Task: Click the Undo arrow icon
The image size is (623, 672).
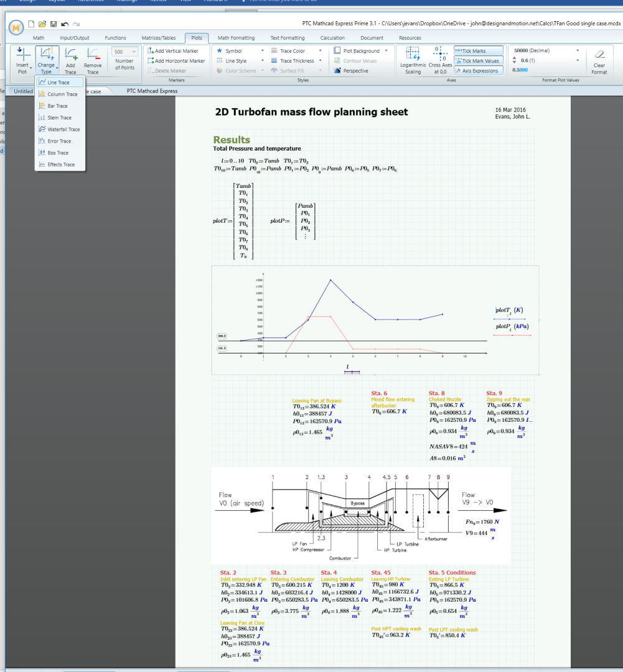Action: click(x=65, y=24)
